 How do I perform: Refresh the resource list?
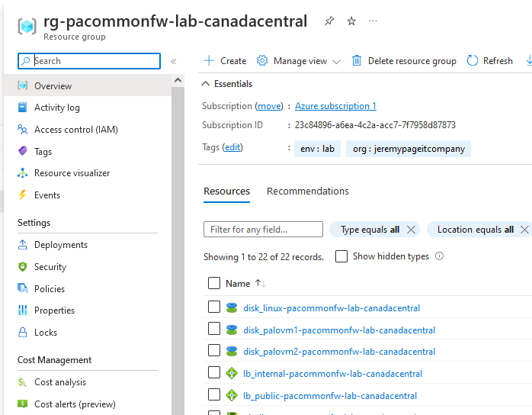click(x=489, y=61)
